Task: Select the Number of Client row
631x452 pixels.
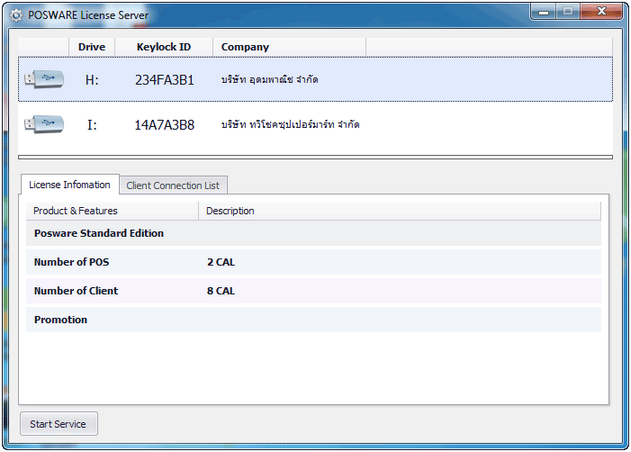Action: (x=76, y=291)
